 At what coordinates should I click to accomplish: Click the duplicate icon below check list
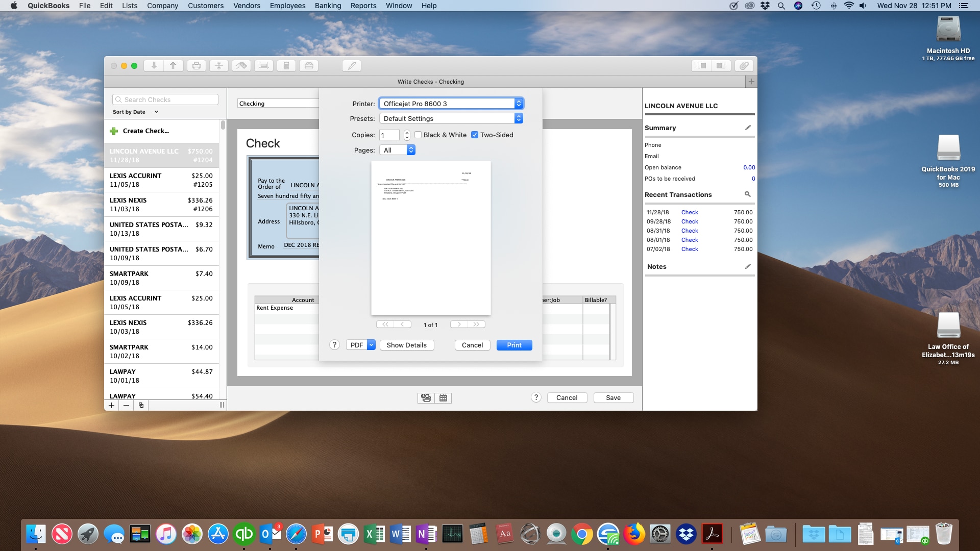pos(141,405)
